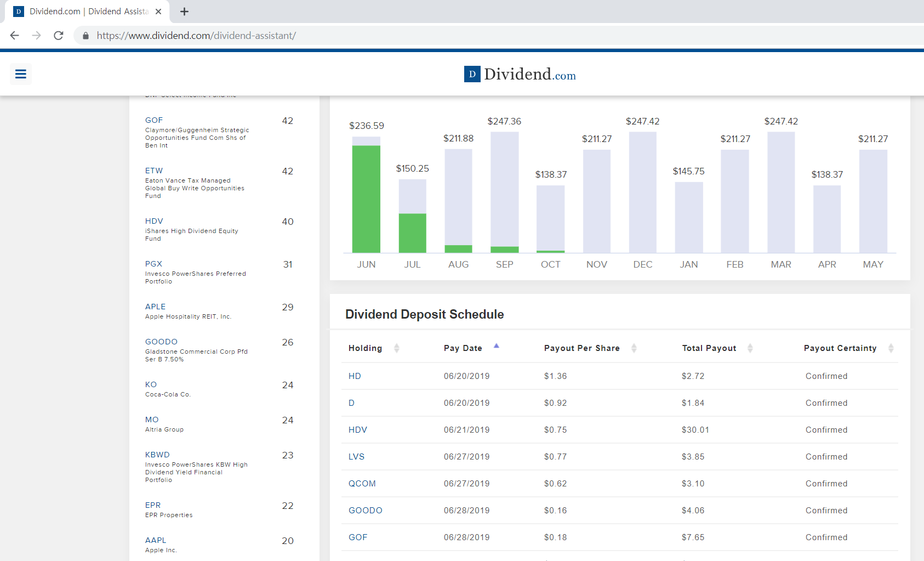924x561 pixels.
Task: Open GOODO link in deposit schedule
Action: click(366, 511)
